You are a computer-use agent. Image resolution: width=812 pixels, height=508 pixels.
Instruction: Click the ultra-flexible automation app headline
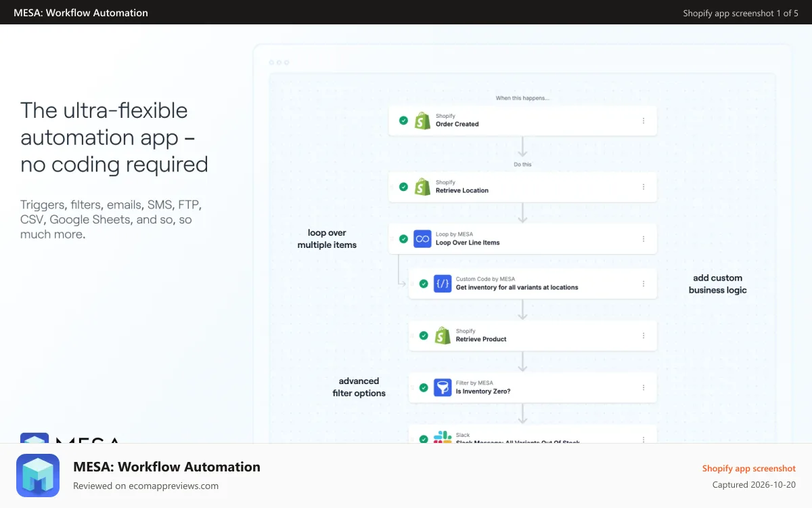click(x=114, y=137)
